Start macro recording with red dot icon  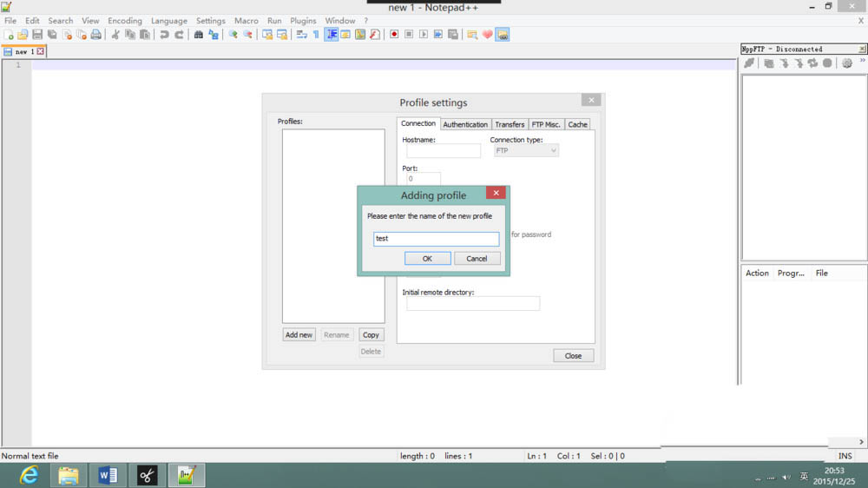(394, 35)
